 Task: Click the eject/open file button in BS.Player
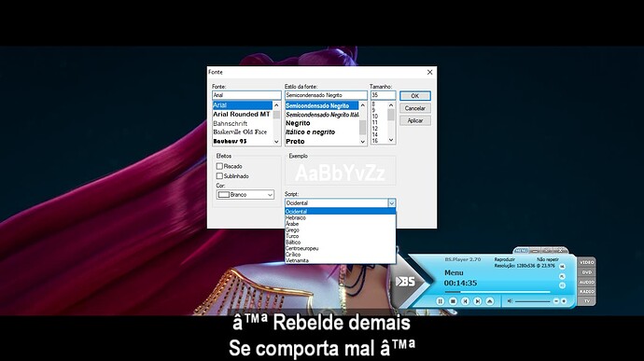490,301
